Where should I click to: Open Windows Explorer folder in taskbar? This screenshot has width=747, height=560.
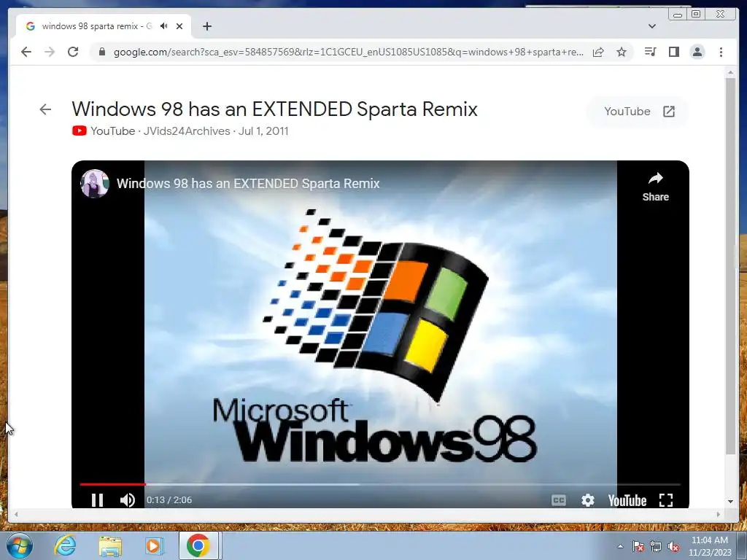tap(110, 545)
